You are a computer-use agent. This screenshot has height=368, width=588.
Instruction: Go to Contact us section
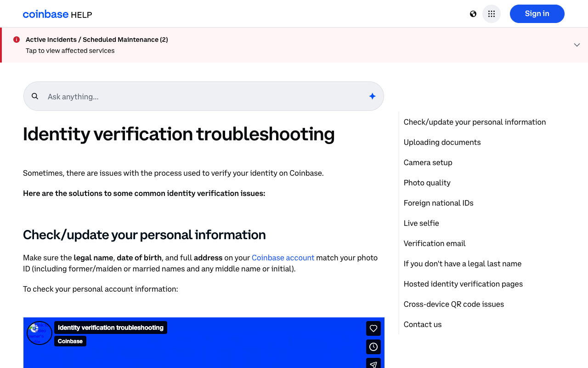[423, 324]
